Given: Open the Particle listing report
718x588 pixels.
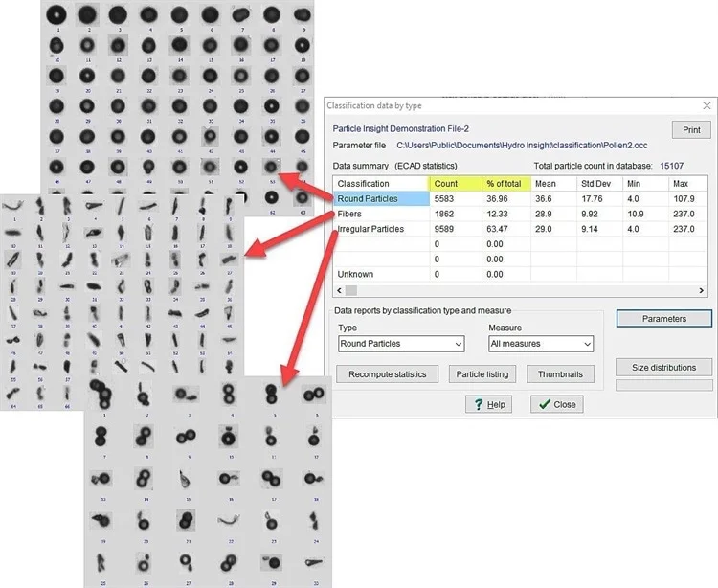Looking at the screenshot, I should (483, 374).
